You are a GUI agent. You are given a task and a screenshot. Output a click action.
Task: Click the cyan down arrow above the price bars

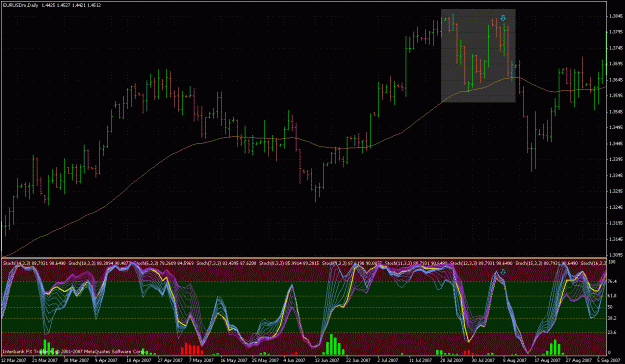coord(503,18)
